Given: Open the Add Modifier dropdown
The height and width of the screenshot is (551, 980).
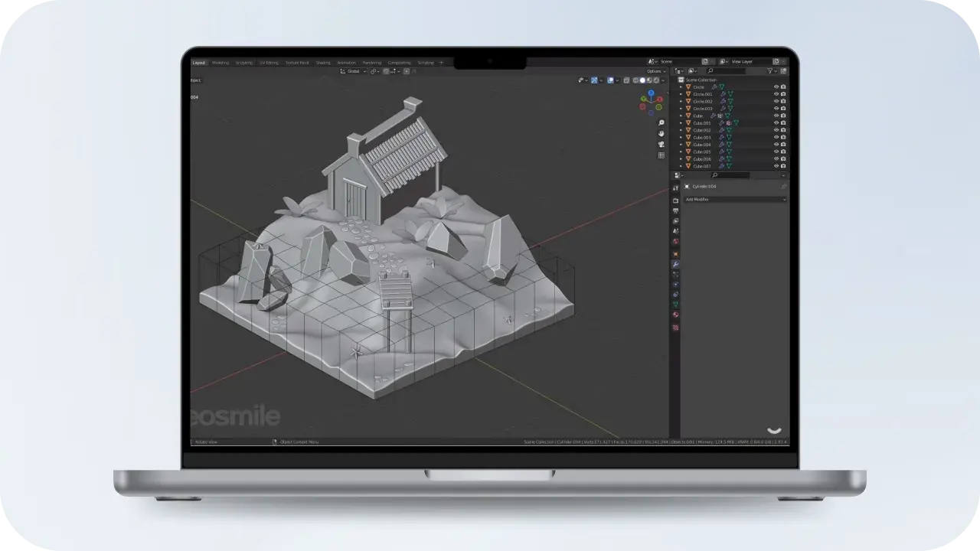Looking at the screenshot, I should click(x=735, y=199).
